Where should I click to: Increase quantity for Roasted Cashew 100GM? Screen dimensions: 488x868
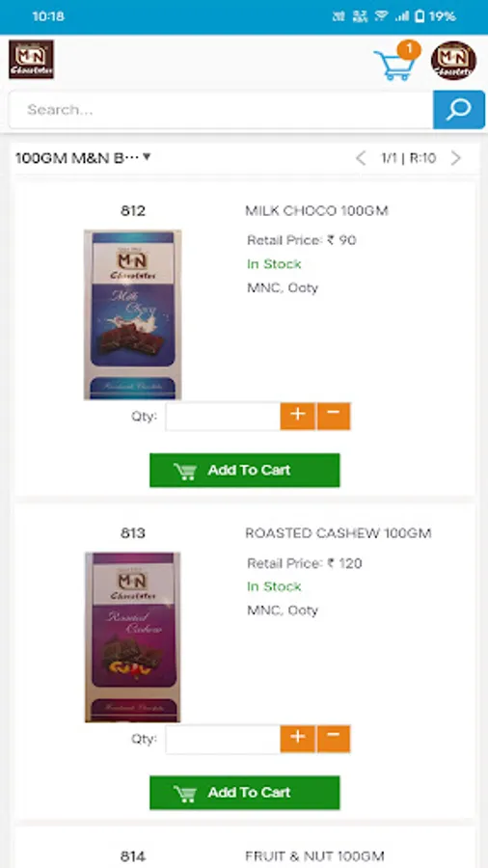click(298, 739)
